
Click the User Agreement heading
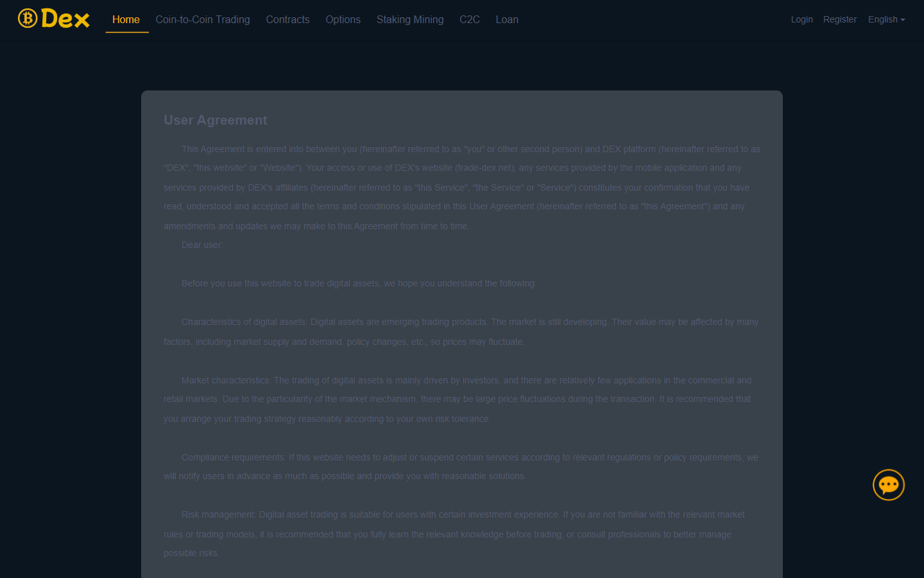coord(216,120)
